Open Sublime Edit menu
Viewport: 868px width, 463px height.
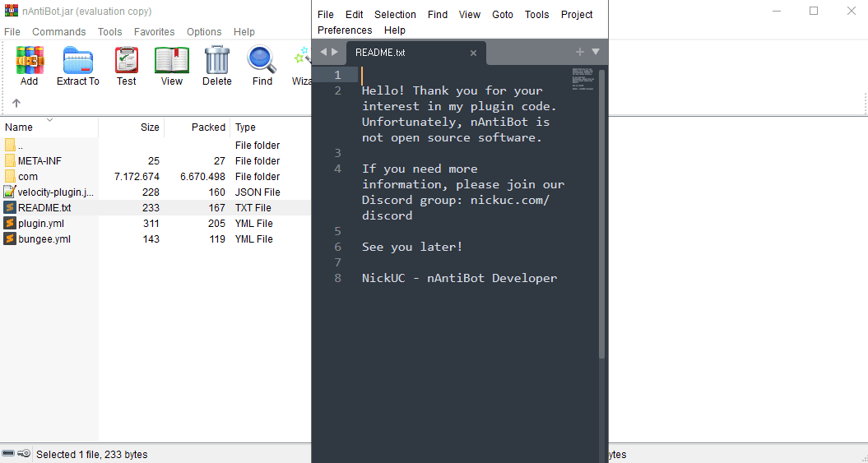pyautogui.click(x=355, y=14)
